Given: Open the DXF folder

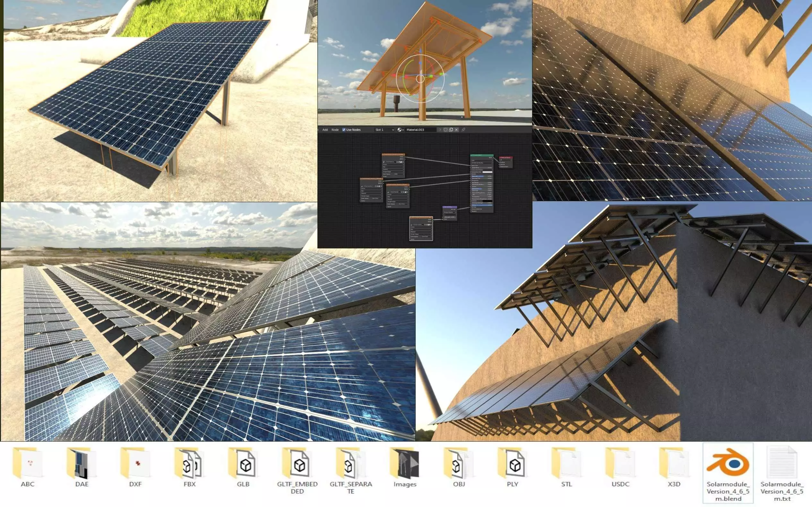Looking at the screenshot, I should 135,468.
